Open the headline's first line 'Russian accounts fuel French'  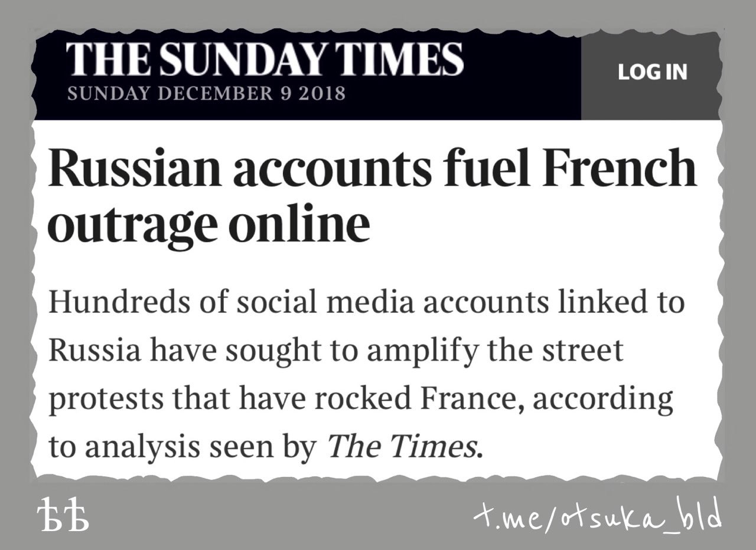coord(373,168)
